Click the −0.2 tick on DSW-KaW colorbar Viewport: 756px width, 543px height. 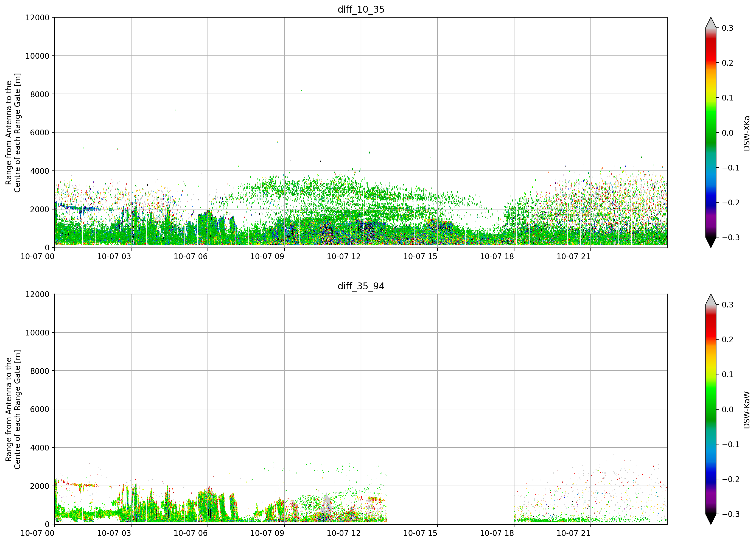point(731,479)
